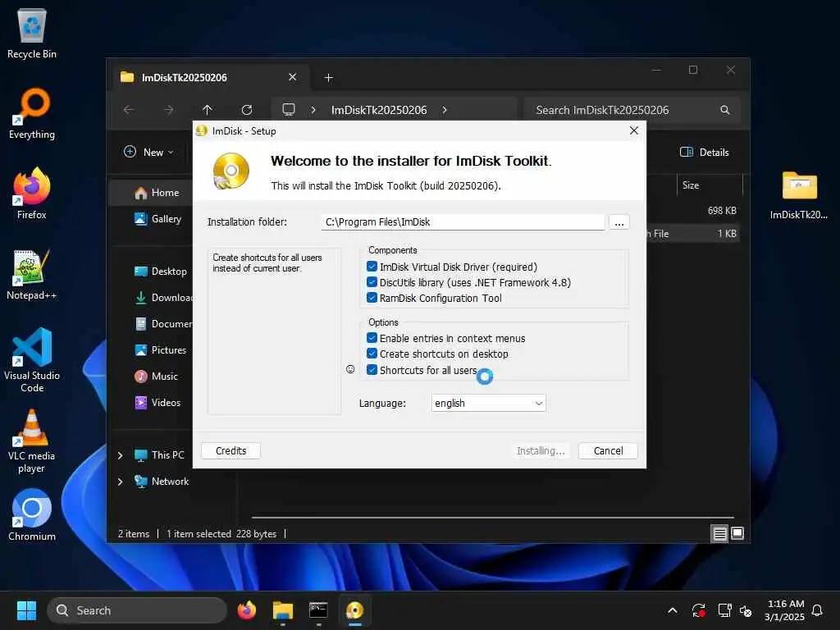Viewport: 840px width, 630px height.
Task: Show hidden system tray icons
Action: pyautogui.click(x=673, y=610)
